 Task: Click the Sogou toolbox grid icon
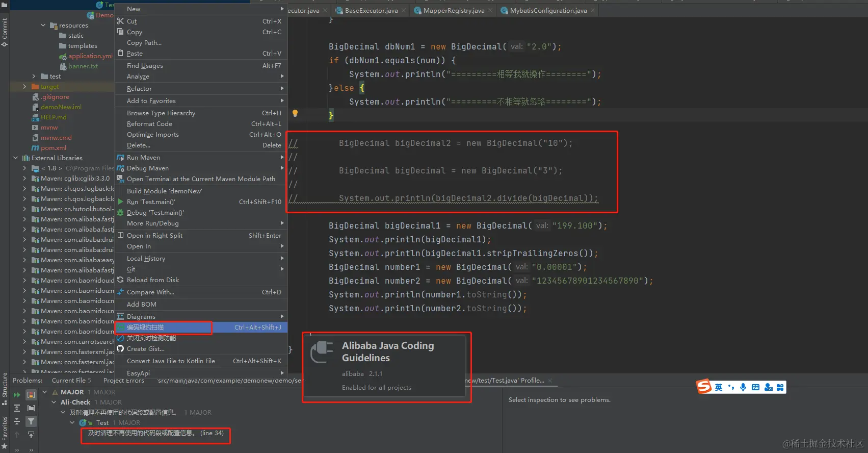pyautogui.click(x=780, y=387)
